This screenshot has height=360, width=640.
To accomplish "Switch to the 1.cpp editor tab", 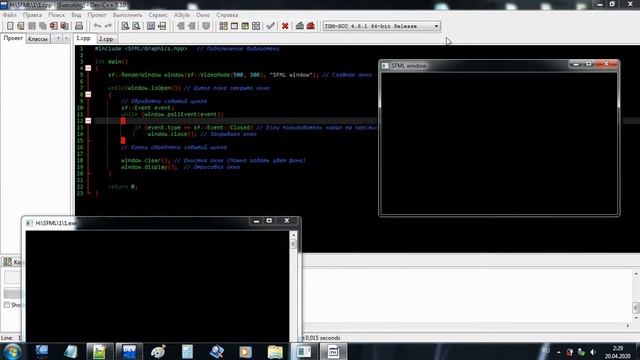I will (x=84, y=38).
